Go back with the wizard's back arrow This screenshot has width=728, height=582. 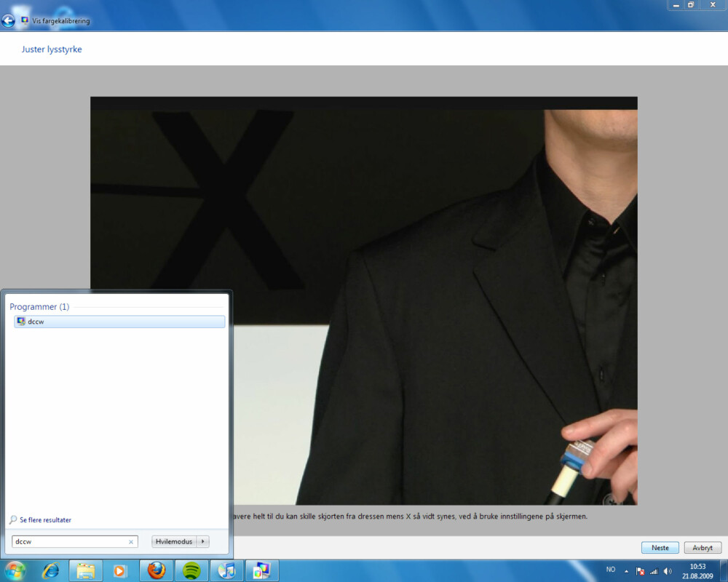coord(8,21)
